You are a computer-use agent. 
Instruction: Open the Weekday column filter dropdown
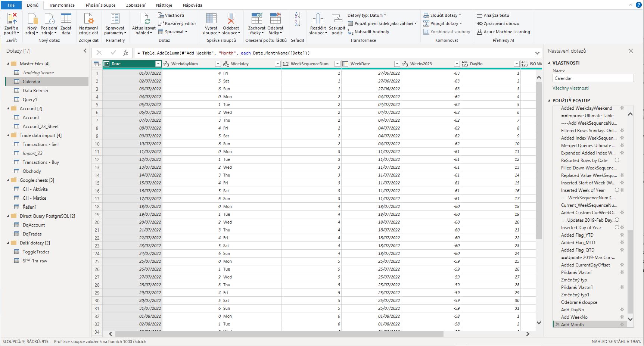click(x=277, y=64)
